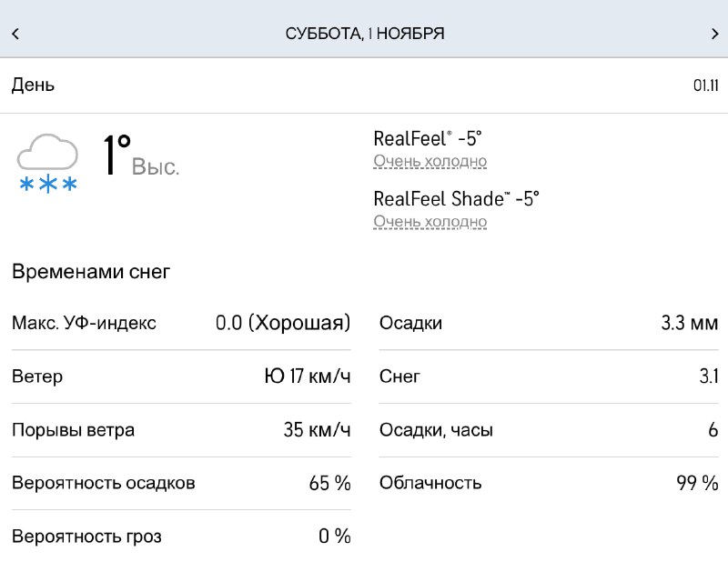Click the snowy cloud weather icon
Screen dimensions: 728x572
tap(47, 163)
